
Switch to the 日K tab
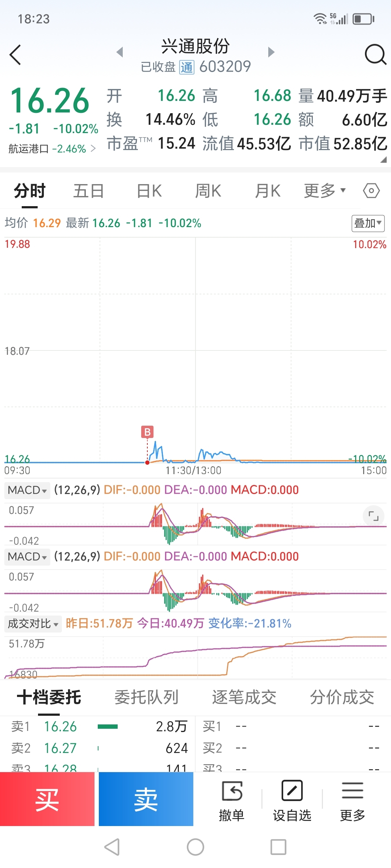coord(149,191)
